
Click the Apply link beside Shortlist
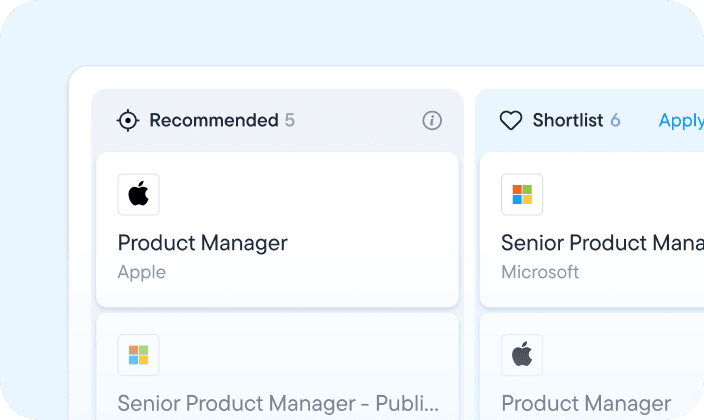(x=681, y=121)
